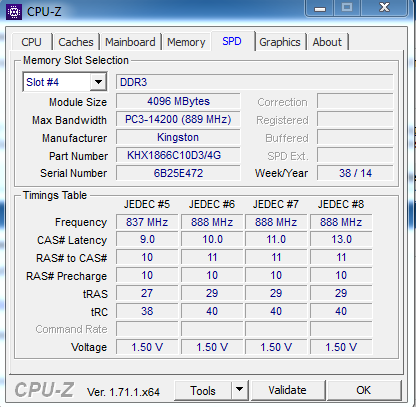This screenshot has width=416, height=407.
Task: Click the CAS# Latency 11.0 cell
Action: click(276, 240)
